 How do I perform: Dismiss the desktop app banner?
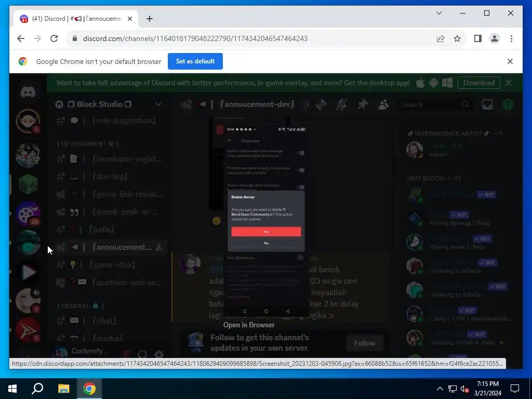click(508, 83)
